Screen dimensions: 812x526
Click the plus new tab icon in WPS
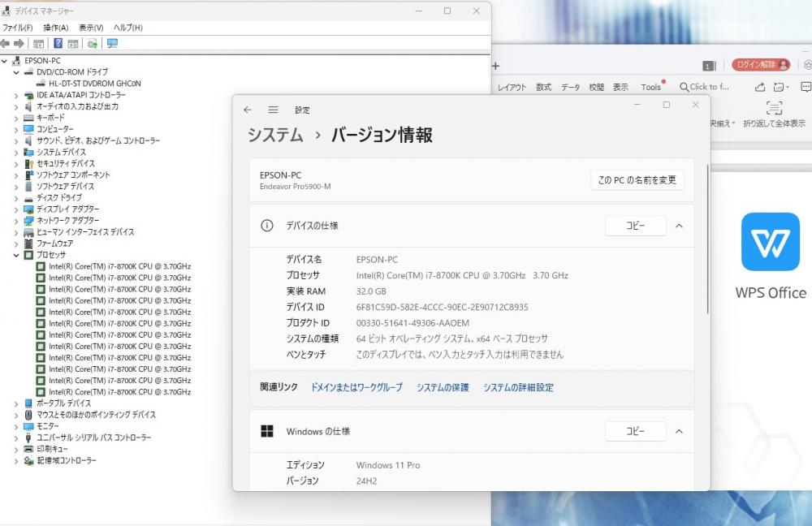[495, 66]
